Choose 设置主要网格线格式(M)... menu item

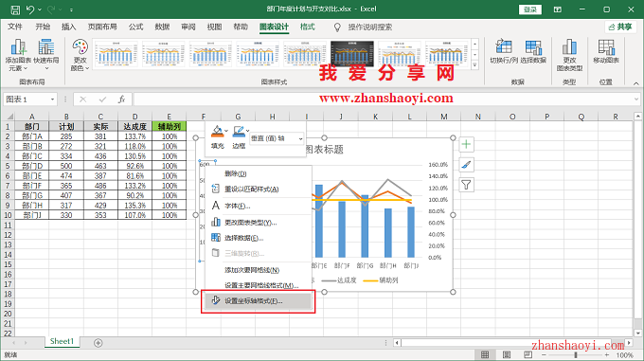coord(258,285)
